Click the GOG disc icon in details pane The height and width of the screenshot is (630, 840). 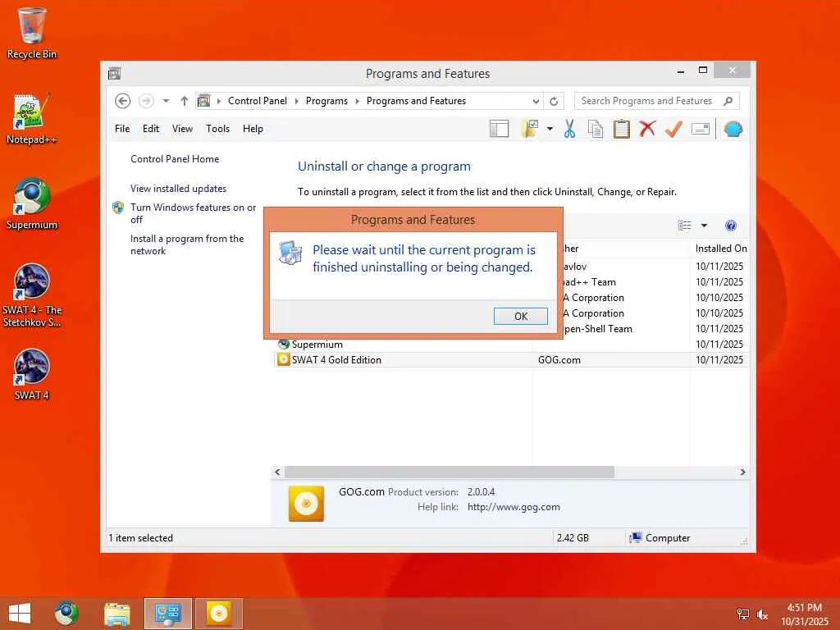[306, 504]
